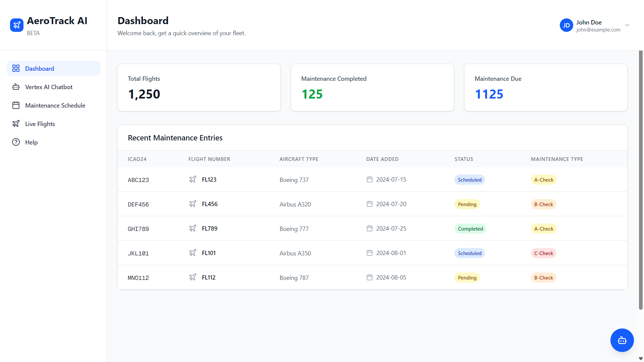The height and width of the screenshot is (362, 644).
Task: Click plane icon beside flight FL123
Action: point(193,179)
